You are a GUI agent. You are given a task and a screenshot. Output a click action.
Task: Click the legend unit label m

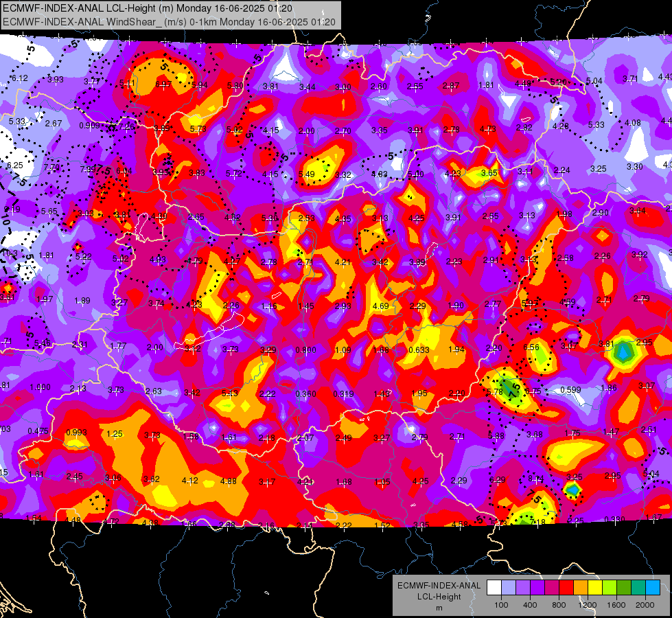(439, 608)
